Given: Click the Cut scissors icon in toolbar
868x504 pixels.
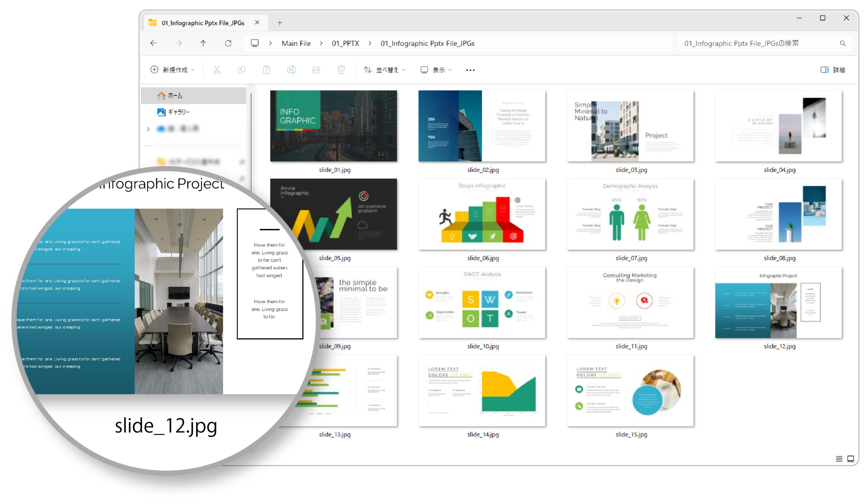Looking at the screenshot, I should pyautogui.click(x=217, y=70).
